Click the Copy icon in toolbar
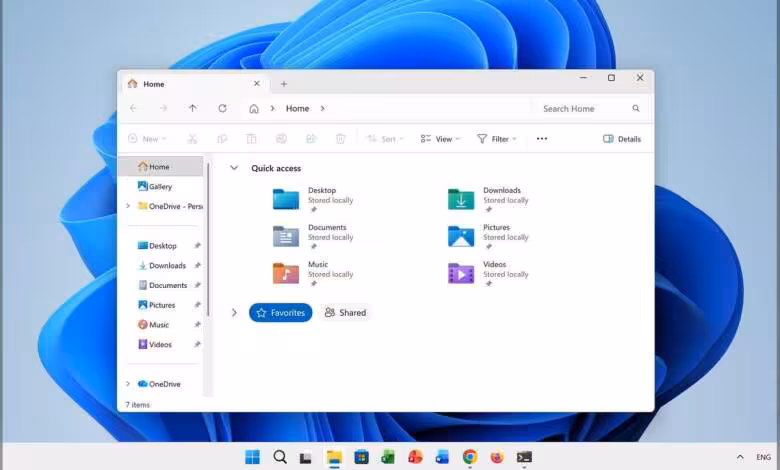Image resolution: width=780 pixels, height=470 pixels. click(x=222, y=139)
